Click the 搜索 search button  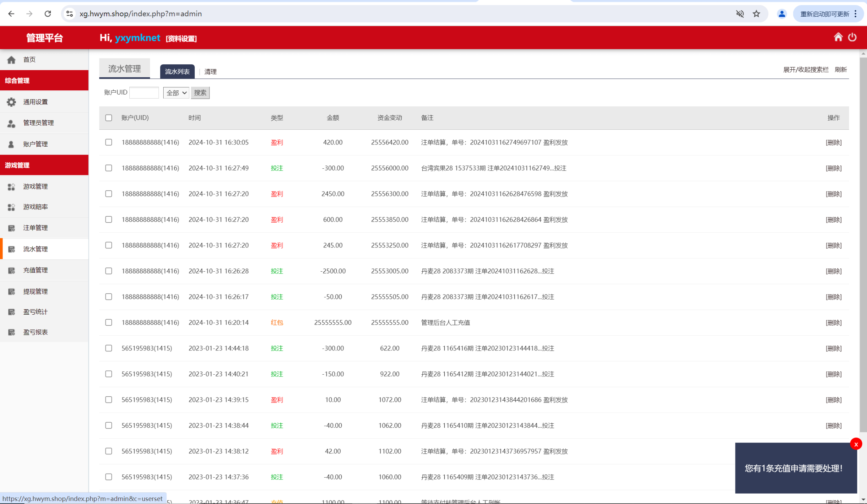200,93
